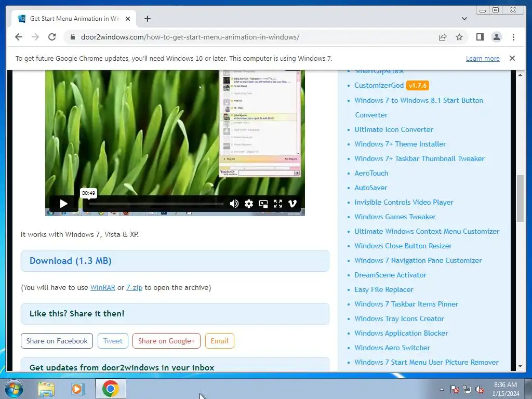Open CustomizerGod link
This screenshot has width=532, height=399.
point(379,86)
